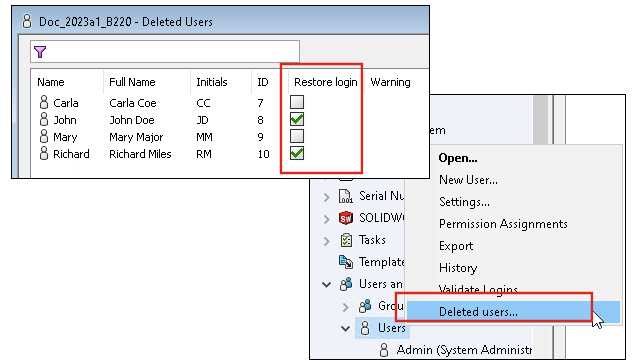The height and width of the screenshot is (360, 640).
Task: Uncheck Restore login for John
Action: (x=297, y=120)
